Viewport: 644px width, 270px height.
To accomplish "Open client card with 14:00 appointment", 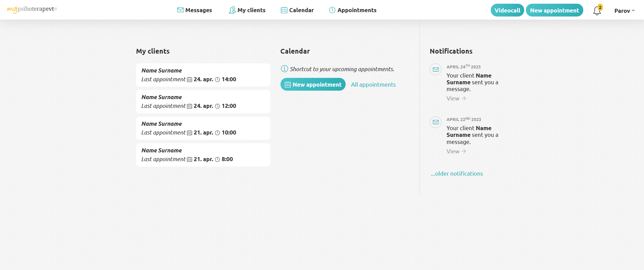I will click(x=203, y=75).
